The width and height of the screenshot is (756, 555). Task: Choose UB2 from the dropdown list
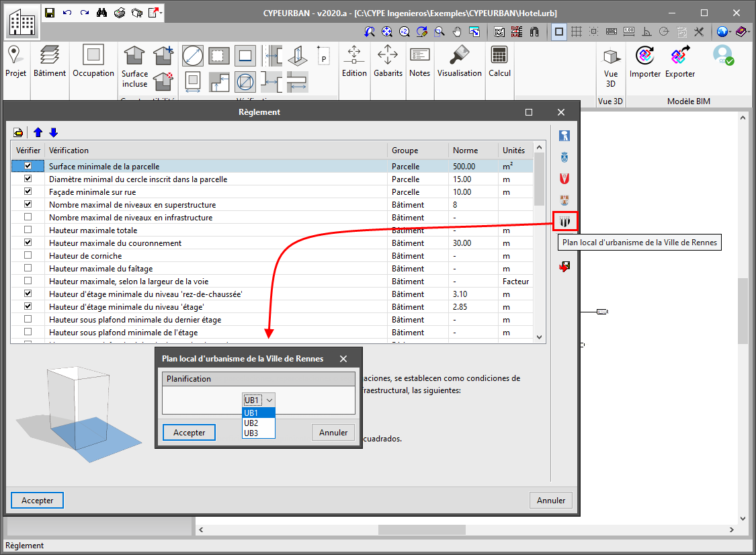[x=258, y=423]
